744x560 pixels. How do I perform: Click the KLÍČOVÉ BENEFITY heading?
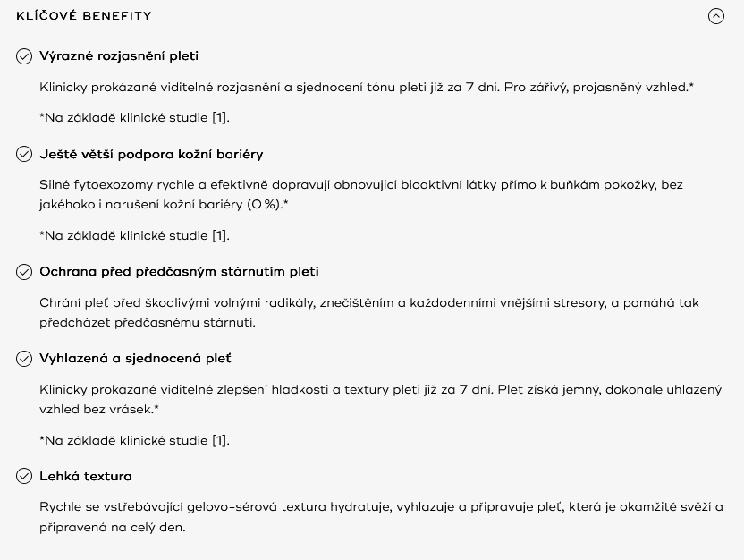click(84, 16)
